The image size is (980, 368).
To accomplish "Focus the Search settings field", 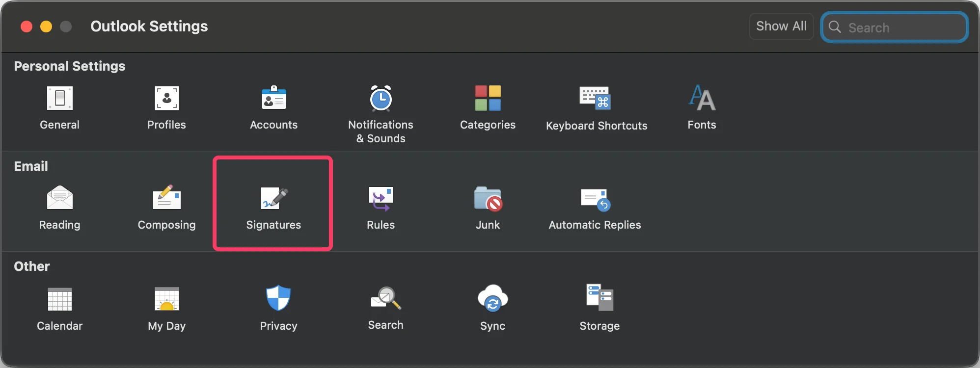I will 895,27.
